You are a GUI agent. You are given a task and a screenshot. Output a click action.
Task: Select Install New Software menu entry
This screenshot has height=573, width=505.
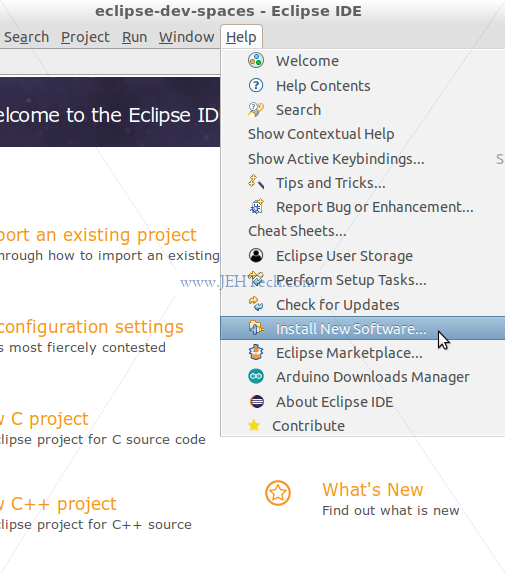pyautogui.click(x=362, y=329)
